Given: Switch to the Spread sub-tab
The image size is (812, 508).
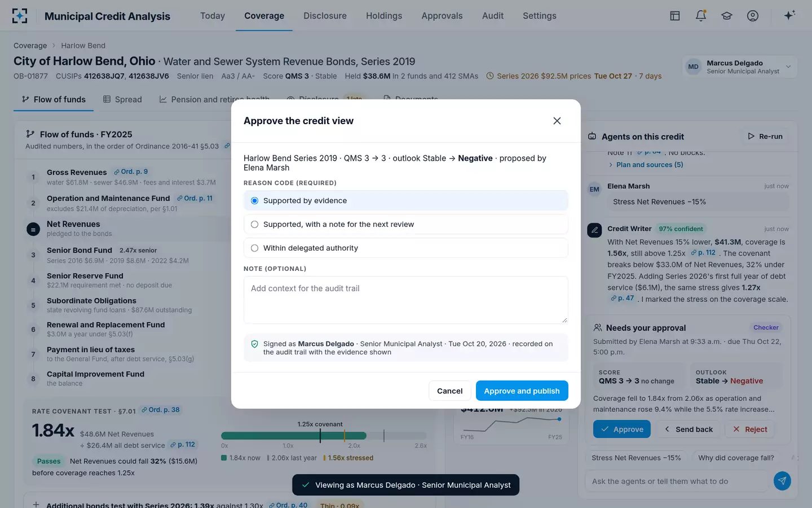Looking at the screenshot, I should click(122, 99).
